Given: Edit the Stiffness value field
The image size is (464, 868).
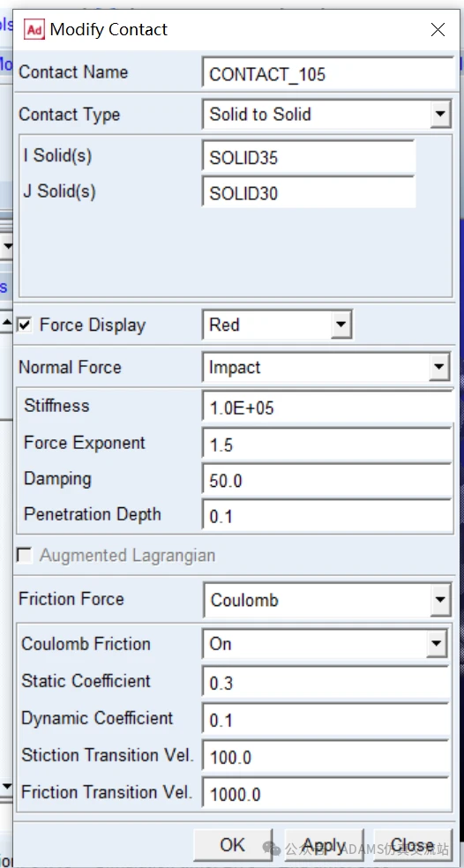Looking at the screenshot, I should 328,407.
